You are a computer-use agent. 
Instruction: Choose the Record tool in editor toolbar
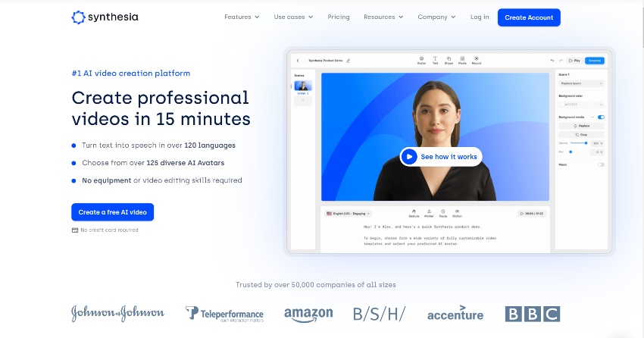click(477, 61)
